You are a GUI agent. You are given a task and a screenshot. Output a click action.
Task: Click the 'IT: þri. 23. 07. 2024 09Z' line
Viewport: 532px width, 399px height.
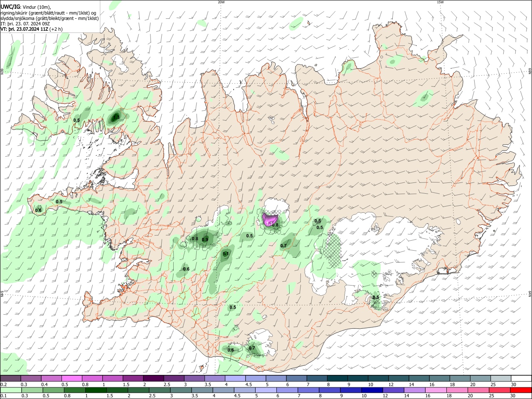coord(26,24)
